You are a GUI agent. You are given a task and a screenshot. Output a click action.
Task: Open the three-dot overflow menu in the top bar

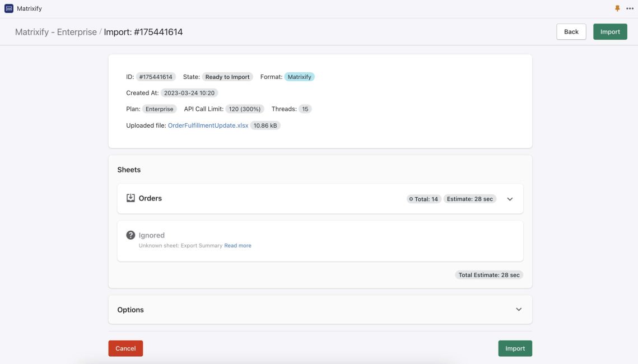(630, 8)
